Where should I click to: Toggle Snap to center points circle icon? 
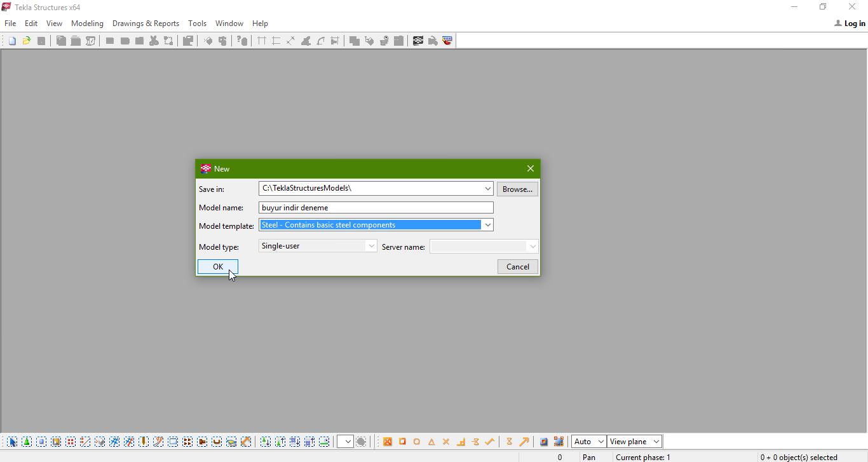pyautogui.click(x=417, y=442)
